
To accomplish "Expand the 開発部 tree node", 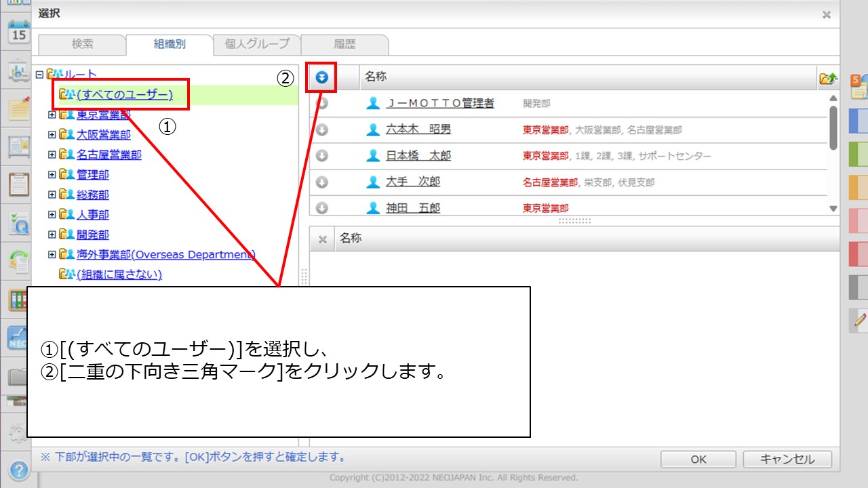I will point(52,235).
